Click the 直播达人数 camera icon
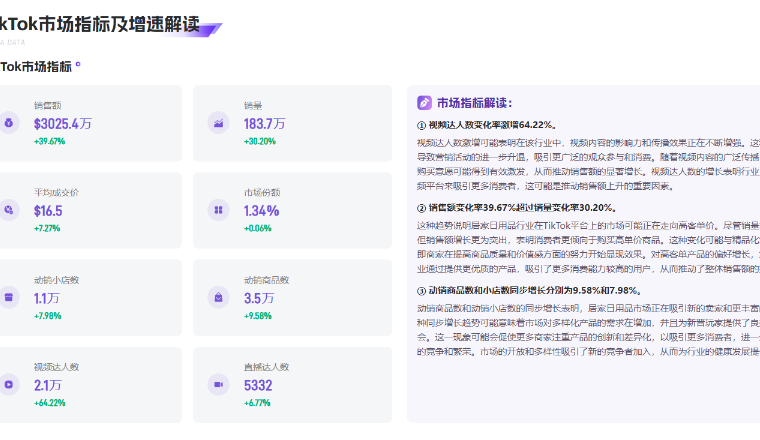Screen dimensions: 760x440 pos(219,384)
